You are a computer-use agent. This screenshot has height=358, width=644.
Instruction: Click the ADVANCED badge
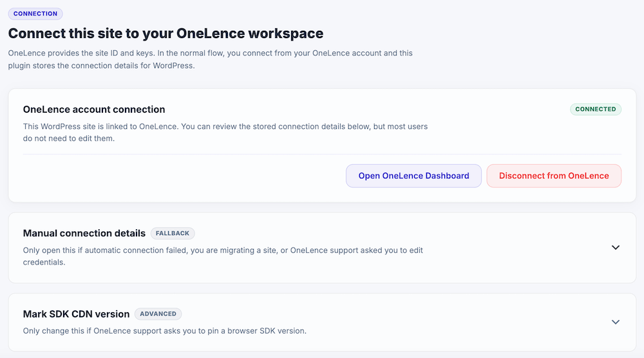point(158,314)
